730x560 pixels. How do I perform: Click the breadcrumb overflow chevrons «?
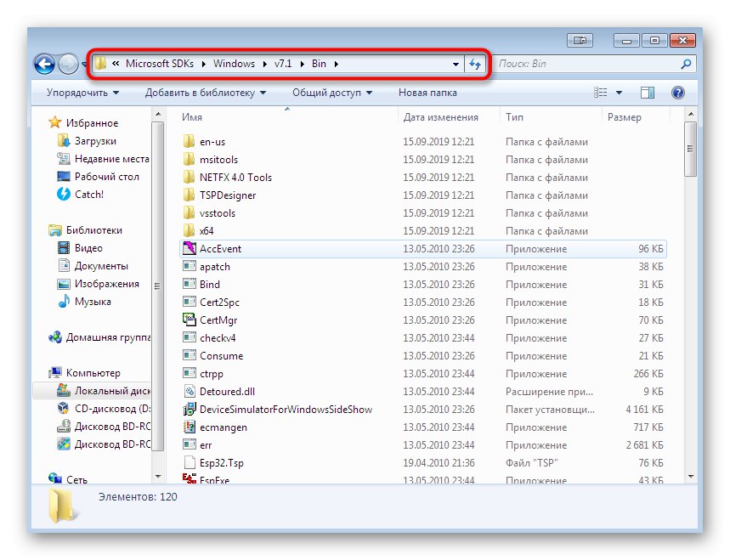[116, 64]
